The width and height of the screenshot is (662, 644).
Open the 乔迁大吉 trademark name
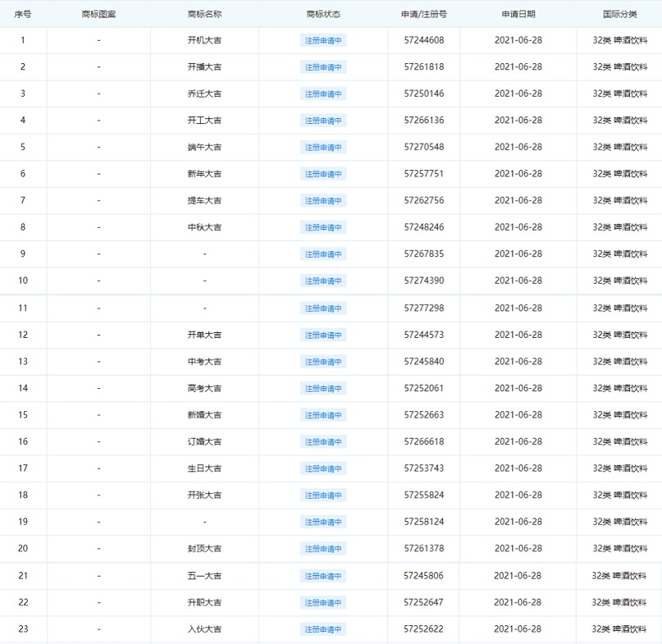(204, 94)
